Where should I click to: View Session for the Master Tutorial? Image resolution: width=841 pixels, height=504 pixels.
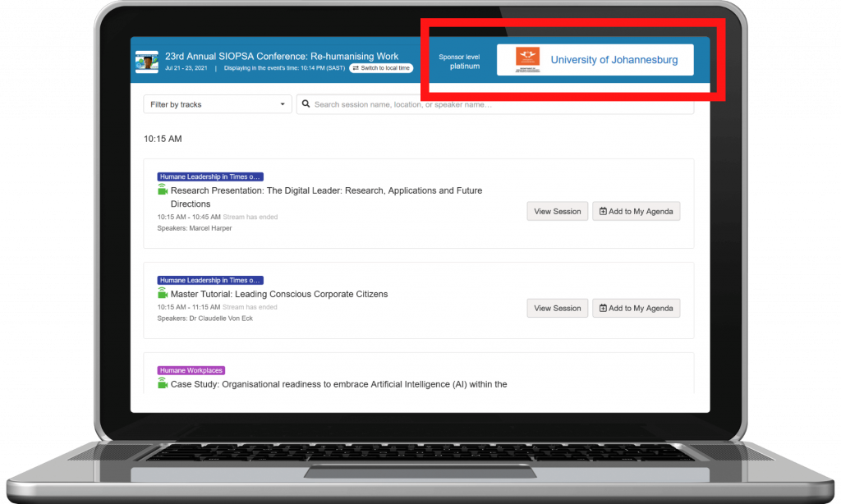click(x=557, y=308)
